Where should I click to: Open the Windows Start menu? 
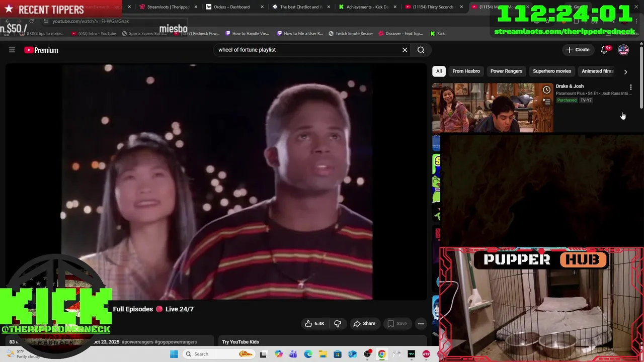pyautogui.click(x=174, y=354)
